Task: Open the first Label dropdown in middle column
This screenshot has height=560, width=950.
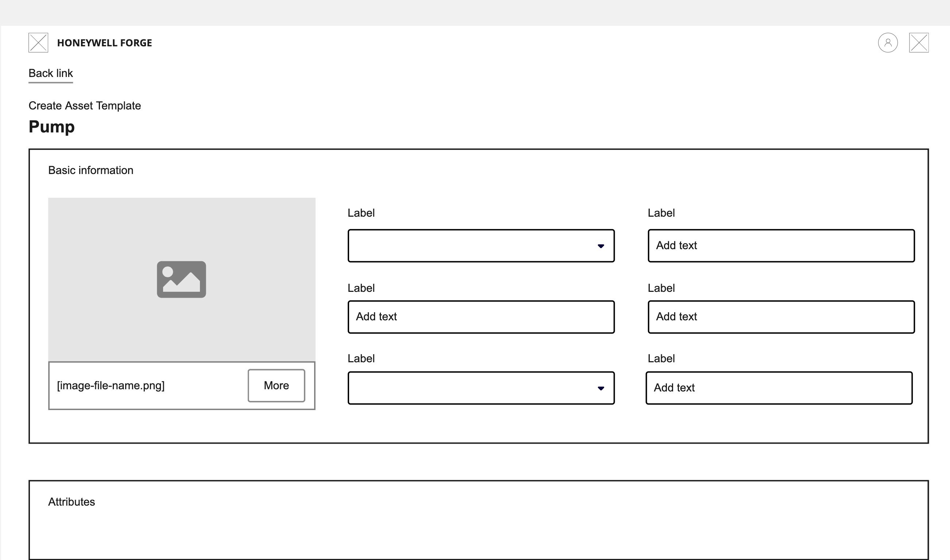Action: (x=481, y=246)
